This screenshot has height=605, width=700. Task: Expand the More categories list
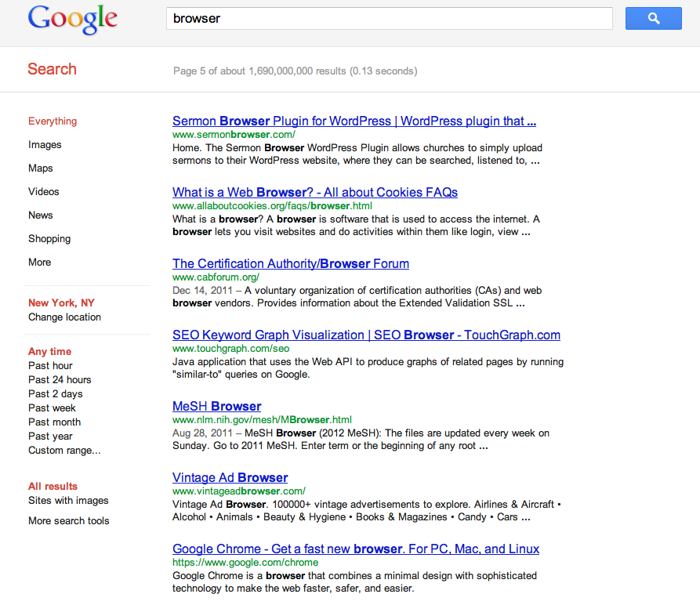[40, 263]
